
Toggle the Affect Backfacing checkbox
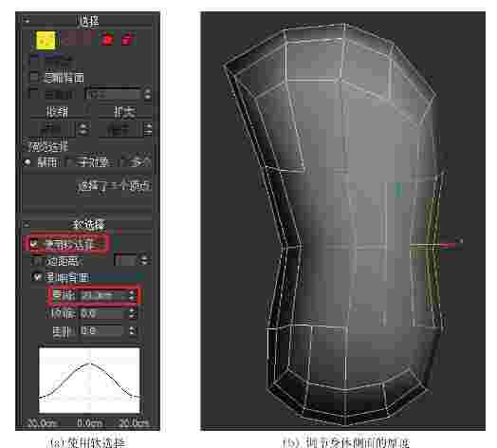coord(37,277)
